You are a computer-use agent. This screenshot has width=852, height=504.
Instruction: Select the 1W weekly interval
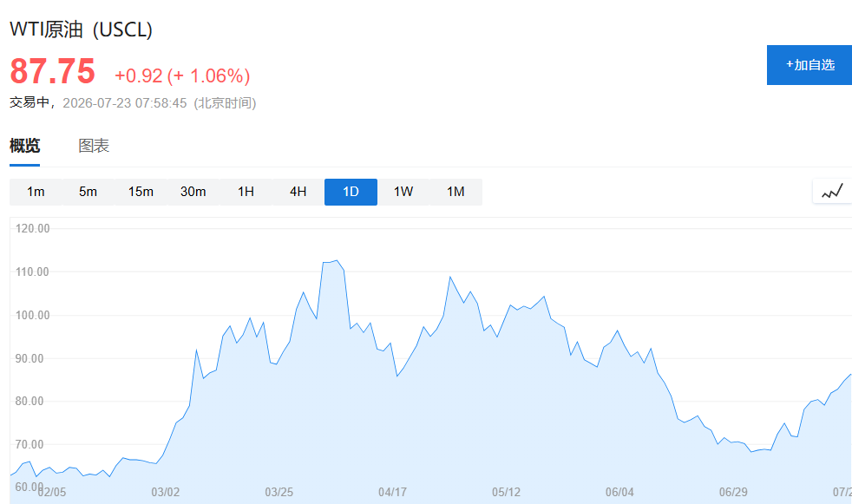403,192
